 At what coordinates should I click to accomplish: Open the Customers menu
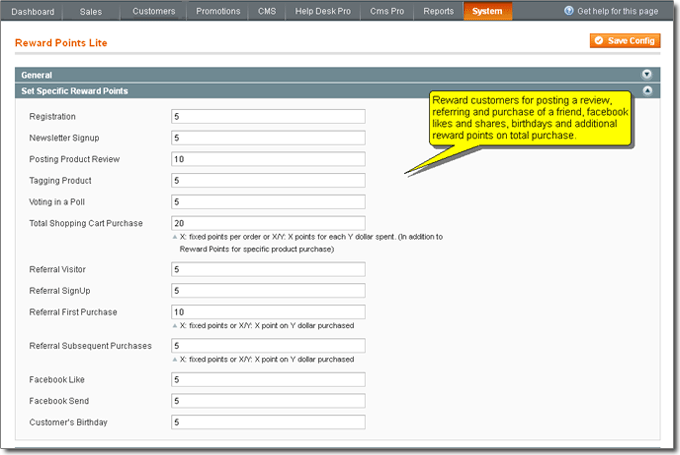(x=154, y=11)
